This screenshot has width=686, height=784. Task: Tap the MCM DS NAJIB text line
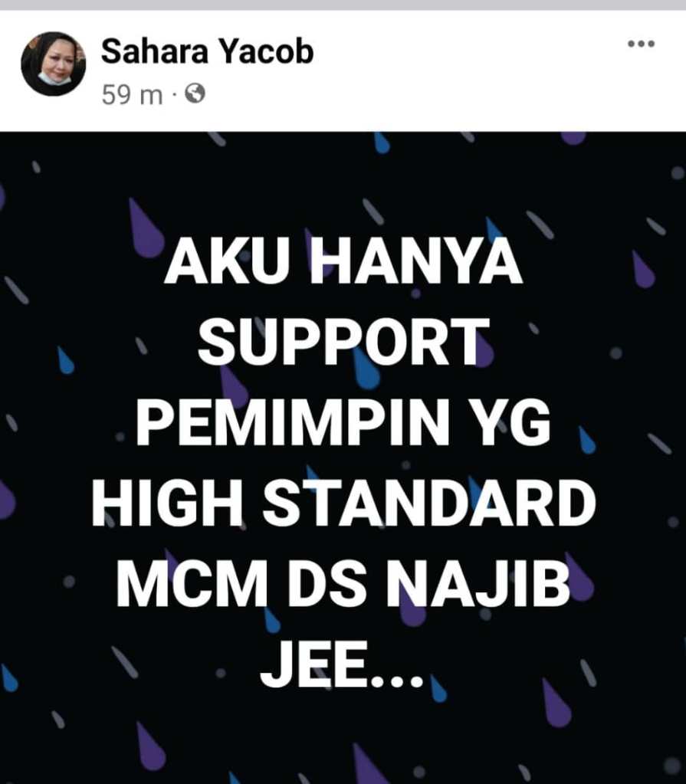coord(343,584)
